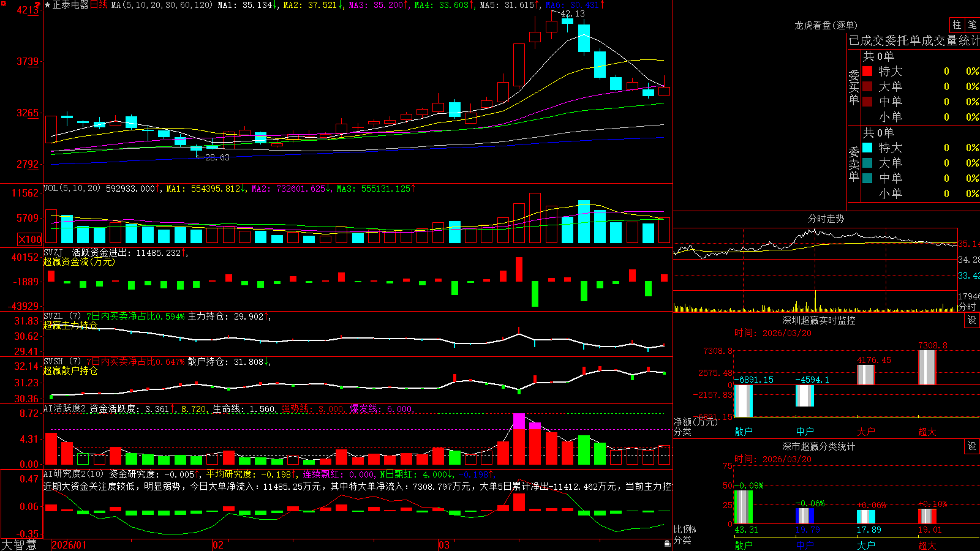Click the X100 volume multiplier box

(x=30, y=239)
